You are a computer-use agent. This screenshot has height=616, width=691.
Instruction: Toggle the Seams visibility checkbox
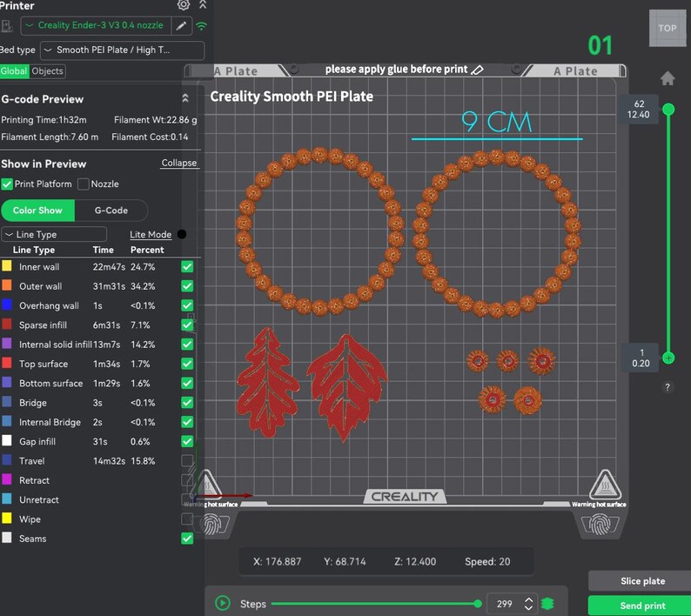tap(187, 538)
